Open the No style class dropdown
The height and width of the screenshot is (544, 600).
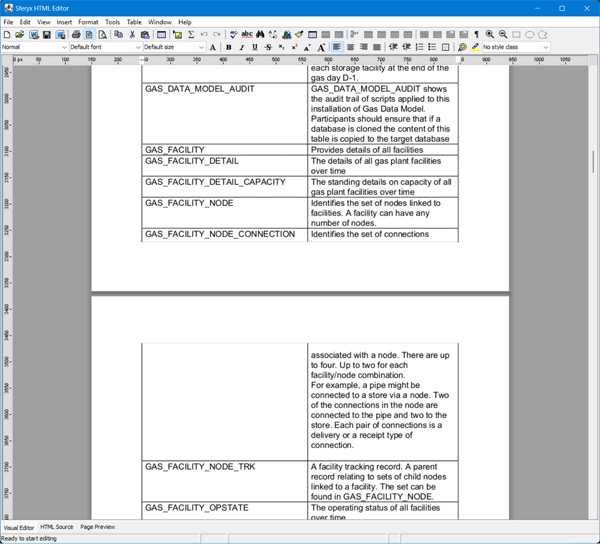point(516,47)
